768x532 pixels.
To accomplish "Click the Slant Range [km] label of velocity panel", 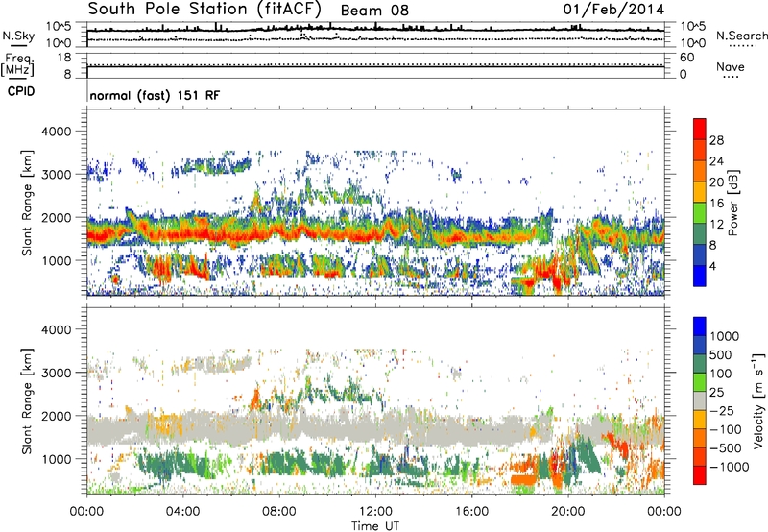I will coord(28,401).
